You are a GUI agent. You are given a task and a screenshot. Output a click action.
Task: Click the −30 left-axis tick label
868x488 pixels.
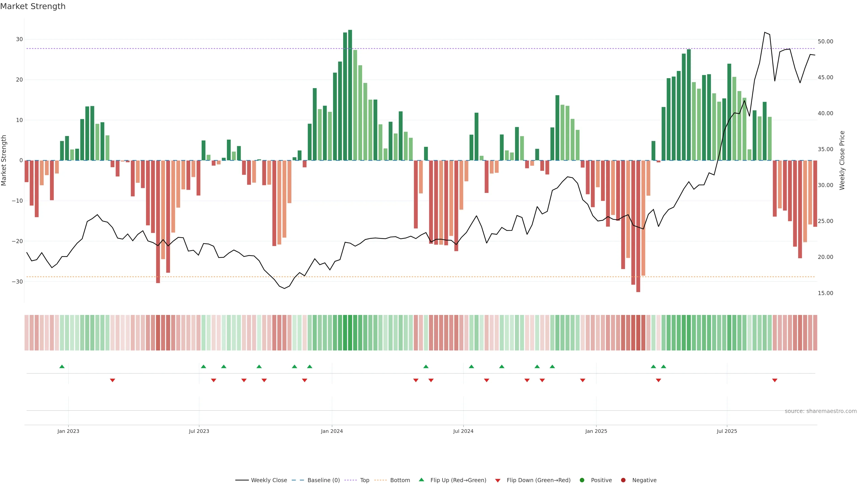(x=17, y=282)
